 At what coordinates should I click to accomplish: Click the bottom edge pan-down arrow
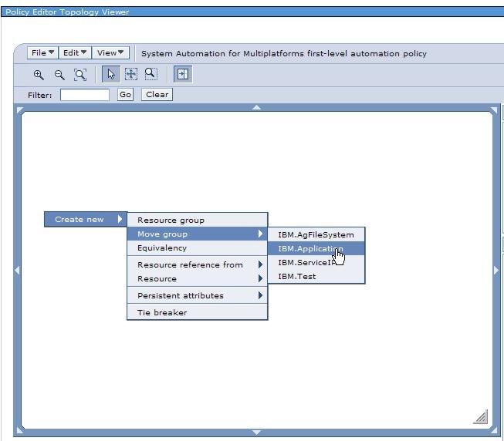(256, 433)
